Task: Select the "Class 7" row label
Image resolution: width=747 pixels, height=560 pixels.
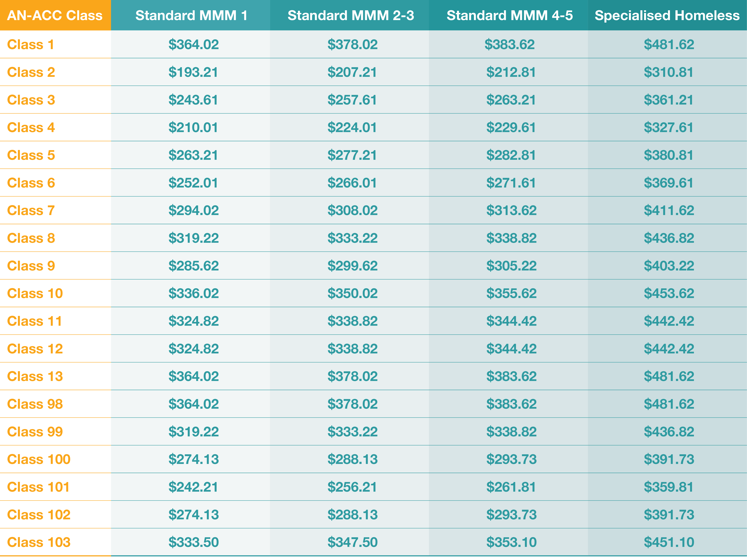Action: (31, 211)
